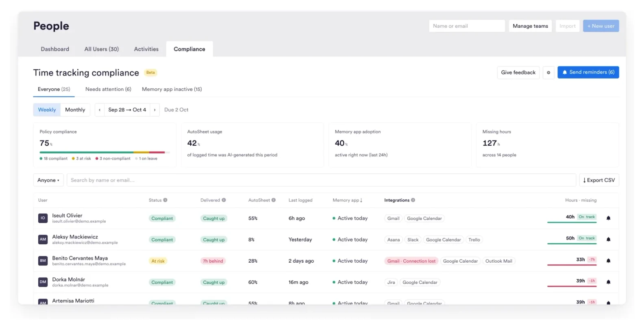Click the AM avatar for Aleksy Mackiewicz
644x329 pixels.
point(43,239)
